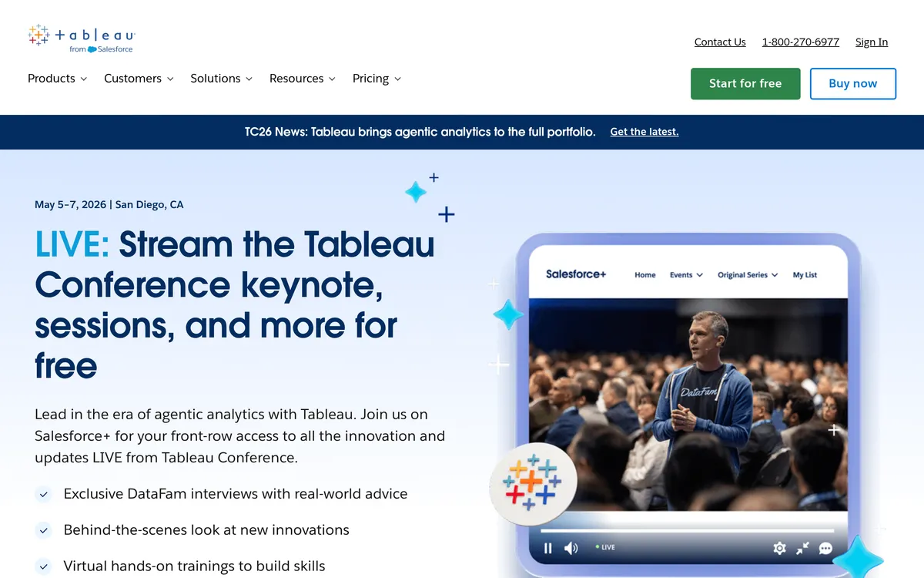The image size is (924, 578).
Task: Click 'Behind-the-scenes look at new innovations'
Action: point(206,530)
